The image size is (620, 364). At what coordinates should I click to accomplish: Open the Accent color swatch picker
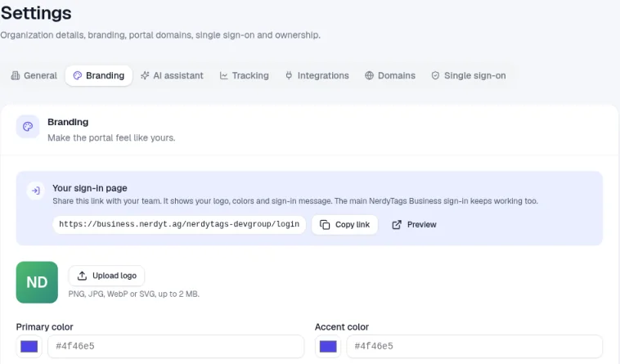328,346
